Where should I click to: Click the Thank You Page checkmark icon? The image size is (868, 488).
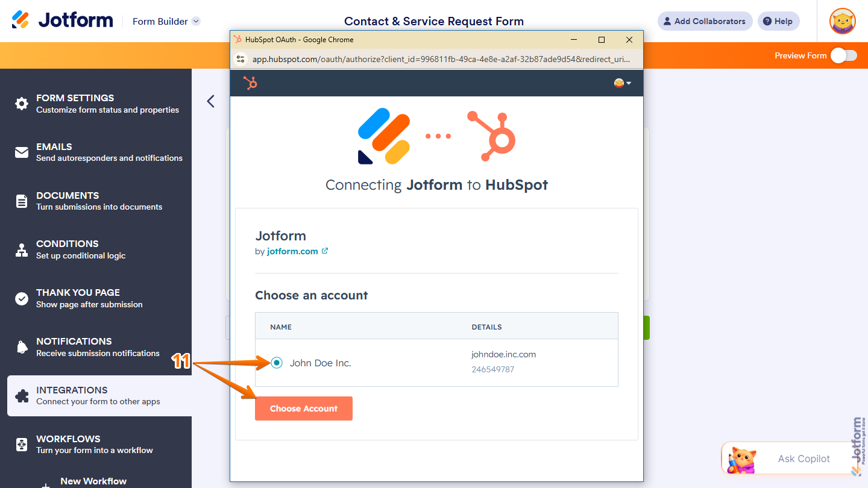[22, 299]
